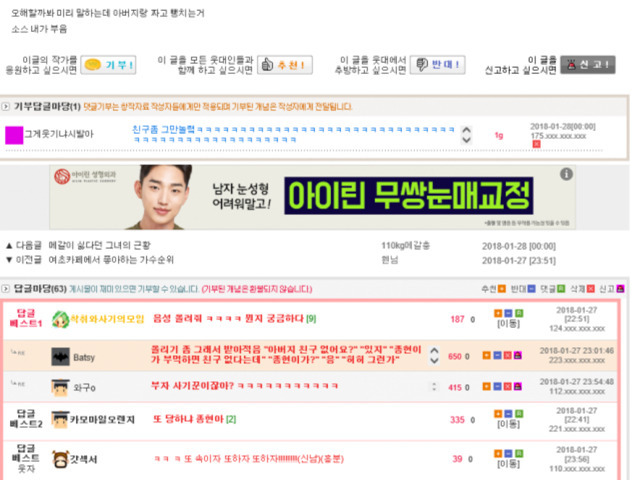Upvote the 착취와사기의모임 comment with orange plus

(498, 313)
